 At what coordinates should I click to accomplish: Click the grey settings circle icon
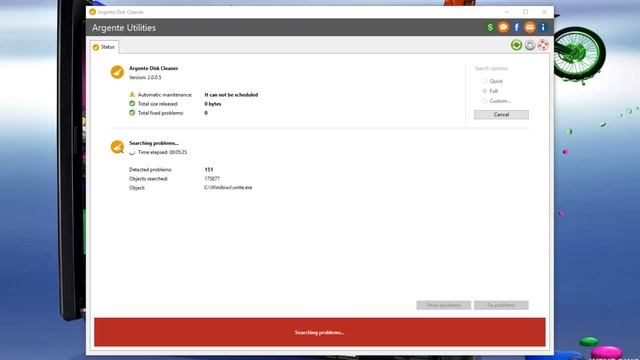click(530, 45)
